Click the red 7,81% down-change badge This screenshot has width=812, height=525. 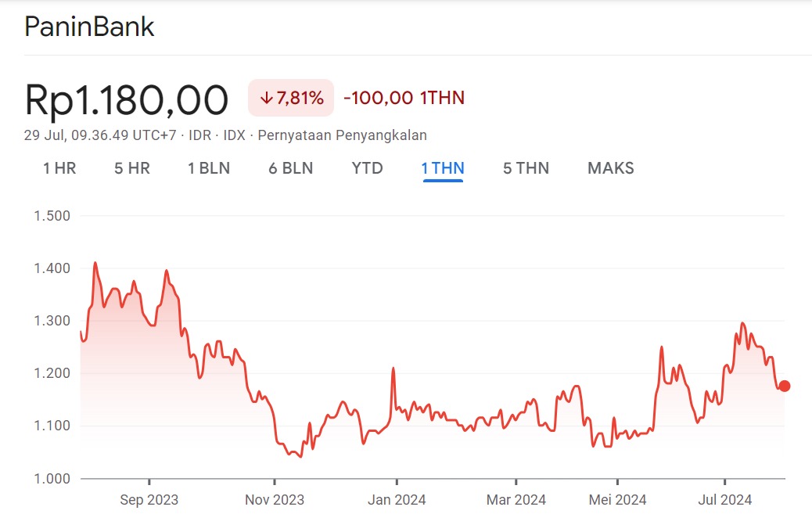pyautogui.click(x=291, y=98)
